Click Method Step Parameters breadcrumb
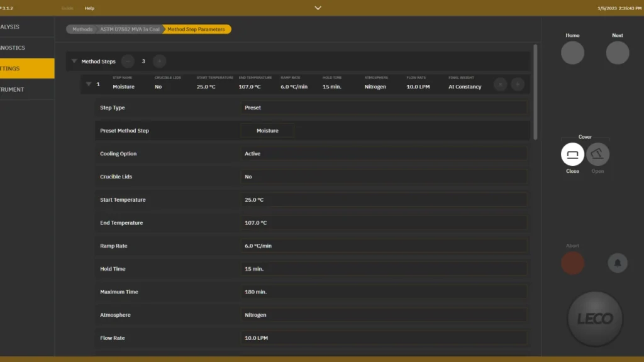 click(196, 29)
